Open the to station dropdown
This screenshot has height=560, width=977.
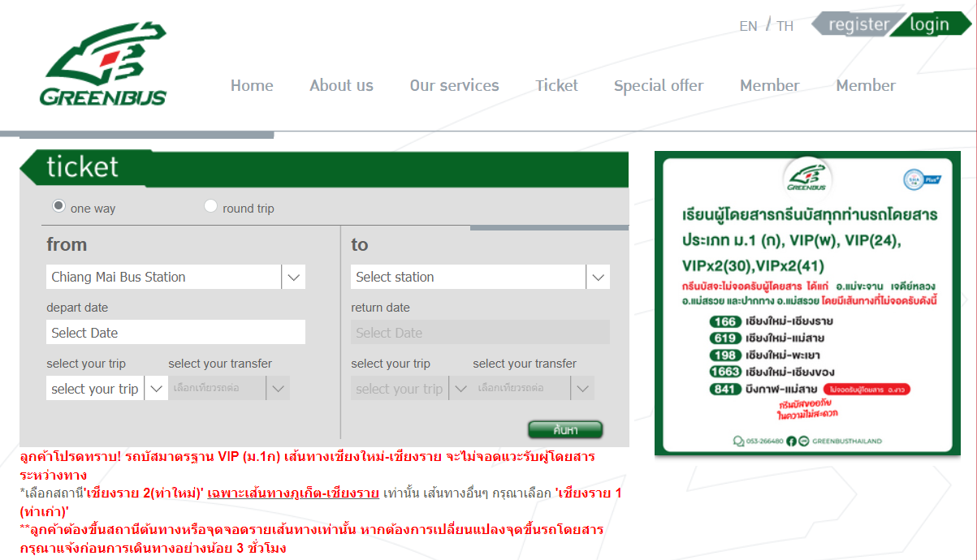pyautogui.click(x=480, y=277)
